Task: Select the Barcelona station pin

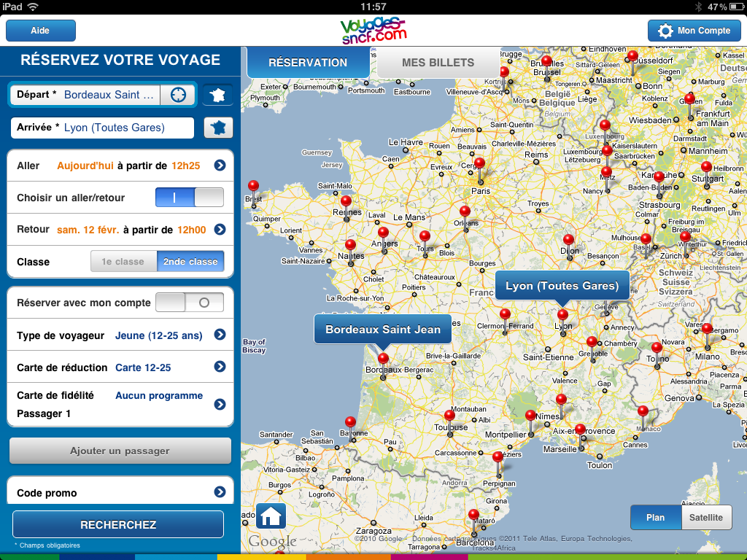Action: pos(473,521)
